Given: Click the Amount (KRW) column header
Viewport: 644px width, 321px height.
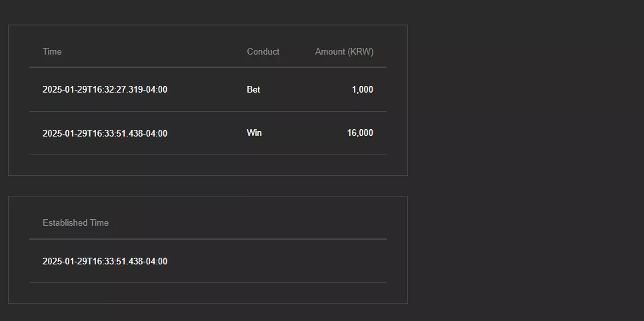Looking at the screenshot, I should (344, 52).
